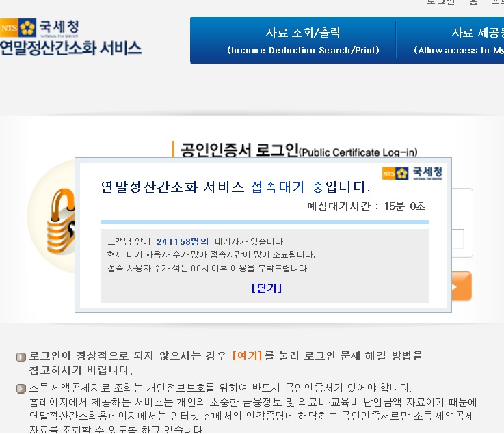The width and height of the screenshot is (504, 434).
Task: Click the padlock certificate image
Action: [51, 217]
